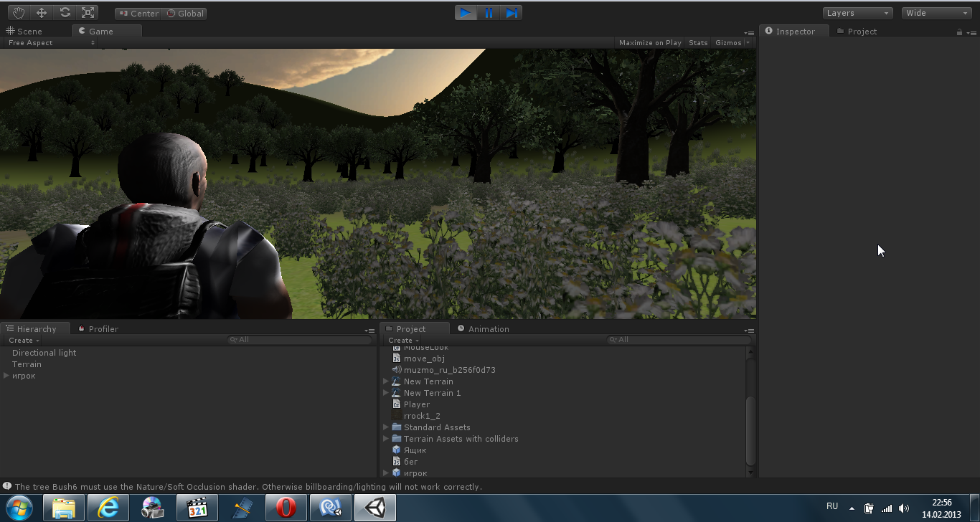The image size is (980, 522).
Task: Expand the Standard Assets folder
Action: click(x=386, y=427)
